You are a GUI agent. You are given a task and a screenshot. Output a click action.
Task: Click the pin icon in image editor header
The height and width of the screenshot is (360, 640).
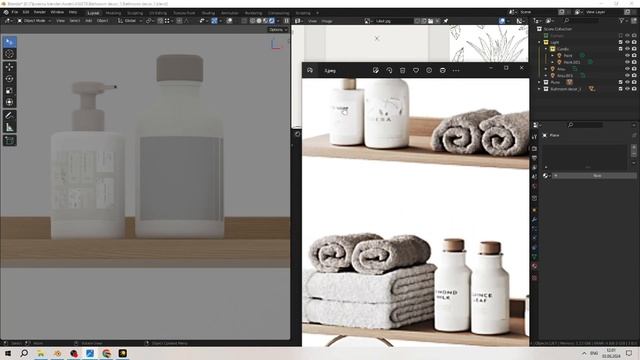pyautogui.click(x=446, y=21)
